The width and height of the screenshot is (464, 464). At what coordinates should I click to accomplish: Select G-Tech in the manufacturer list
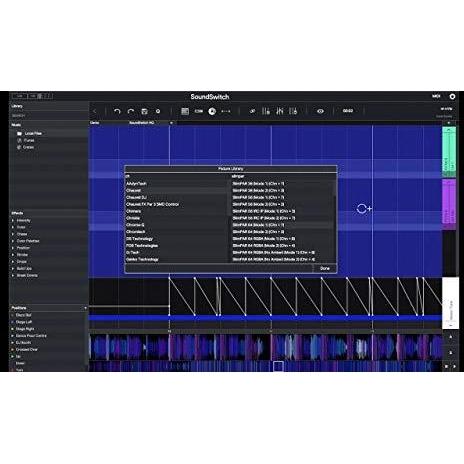coord(177,252)
